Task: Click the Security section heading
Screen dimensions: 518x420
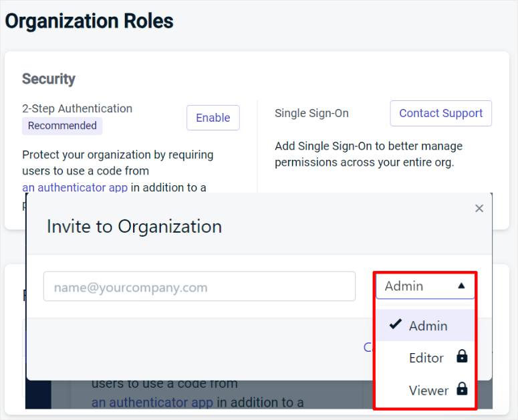Action: tap(49, 79)
